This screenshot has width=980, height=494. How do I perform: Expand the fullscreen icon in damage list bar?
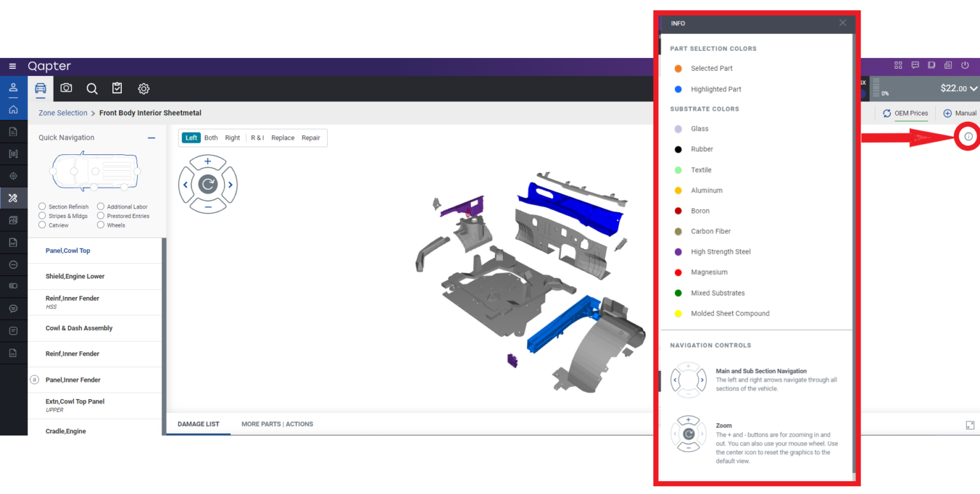point(970,425)
